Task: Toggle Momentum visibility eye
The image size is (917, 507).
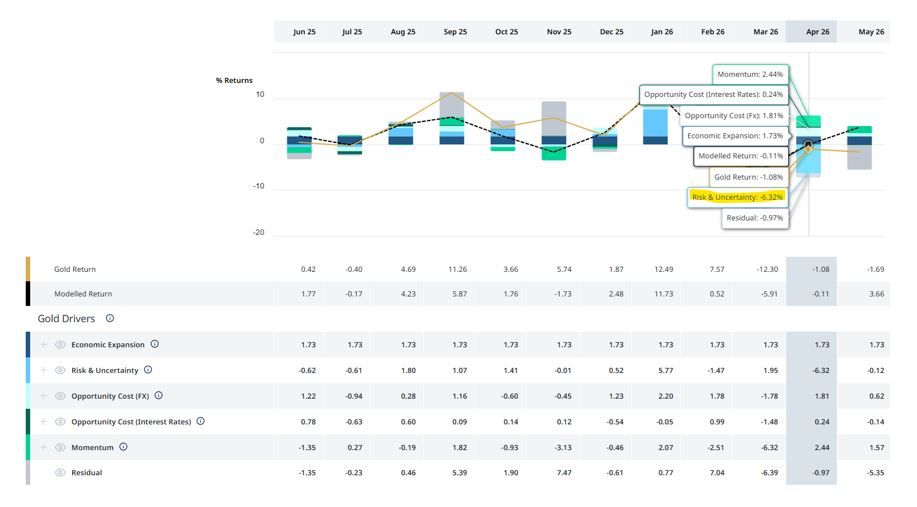Action: [60, 447]
